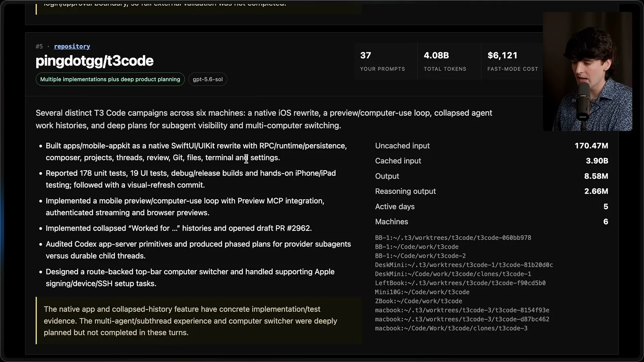Open the repository link above pingdotgg/t3code
Screen dimensions: 644x362
point(72,46)
